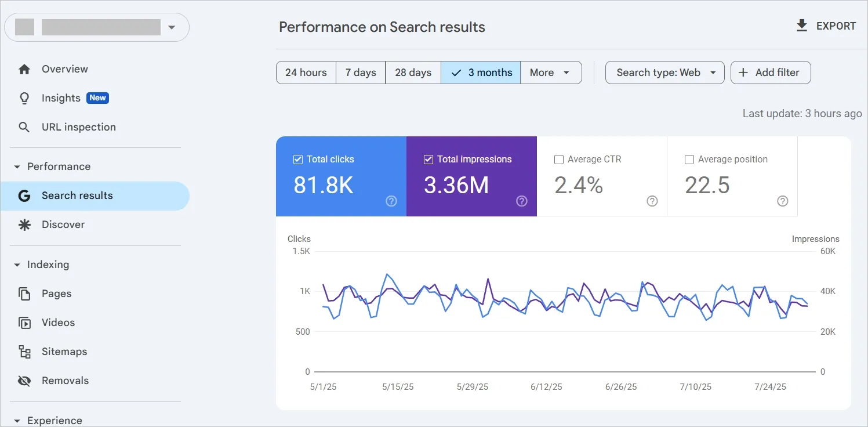Open the Search type: Web dropdown
This screenshot has height=427, width=868.
coord(664,73)
